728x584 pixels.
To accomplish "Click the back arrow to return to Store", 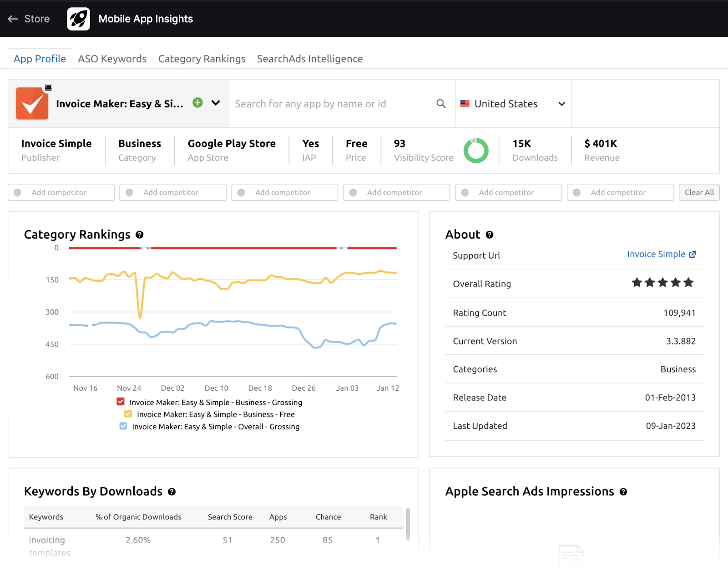I will click(13, 19).
